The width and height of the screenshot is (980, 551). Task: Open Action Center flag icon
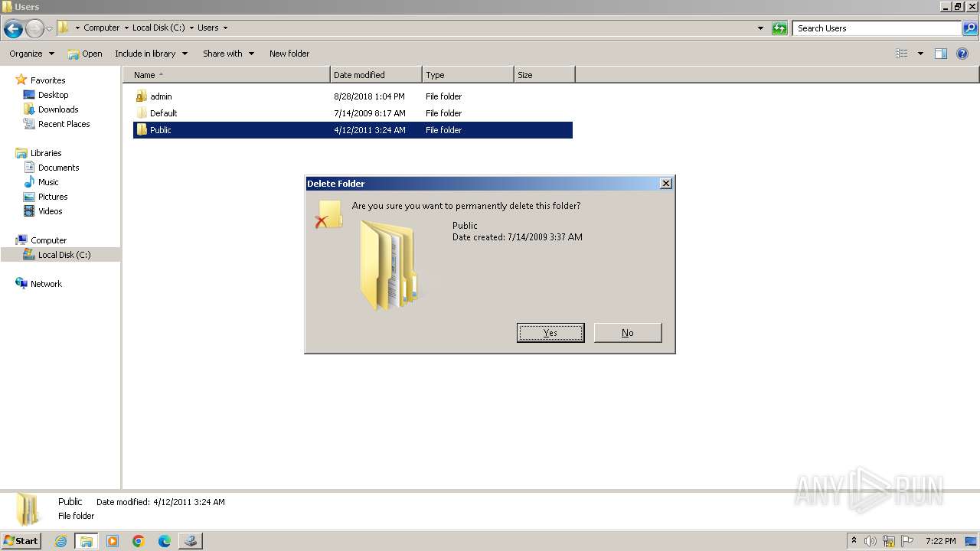[x=907, y=541]
